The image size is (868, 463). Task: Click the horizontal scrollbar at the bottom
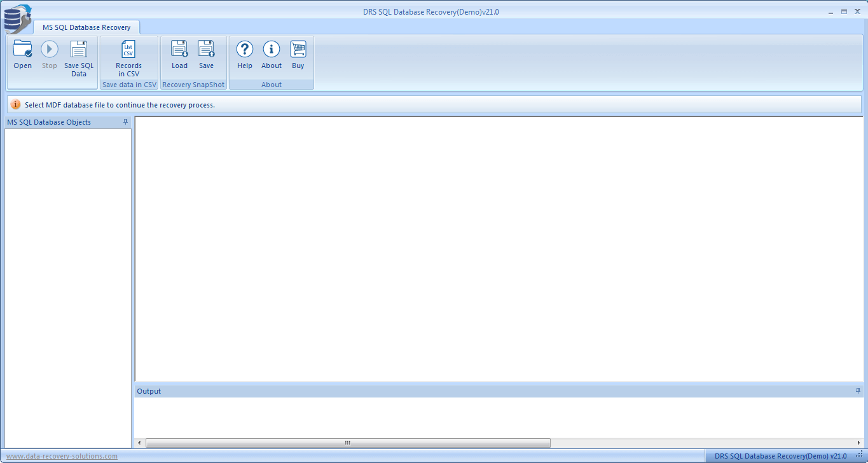tap(347, 443)
